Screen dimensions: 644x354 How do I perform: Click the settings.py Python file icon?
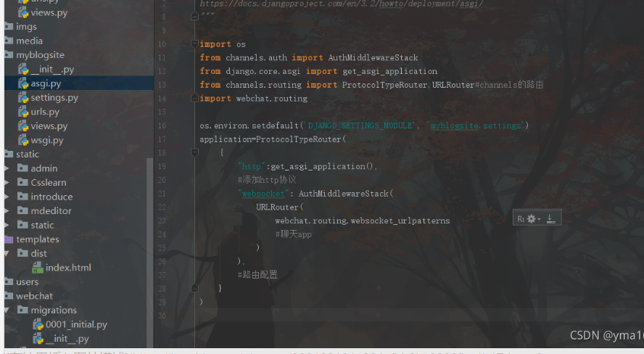[x=23, y=98]
